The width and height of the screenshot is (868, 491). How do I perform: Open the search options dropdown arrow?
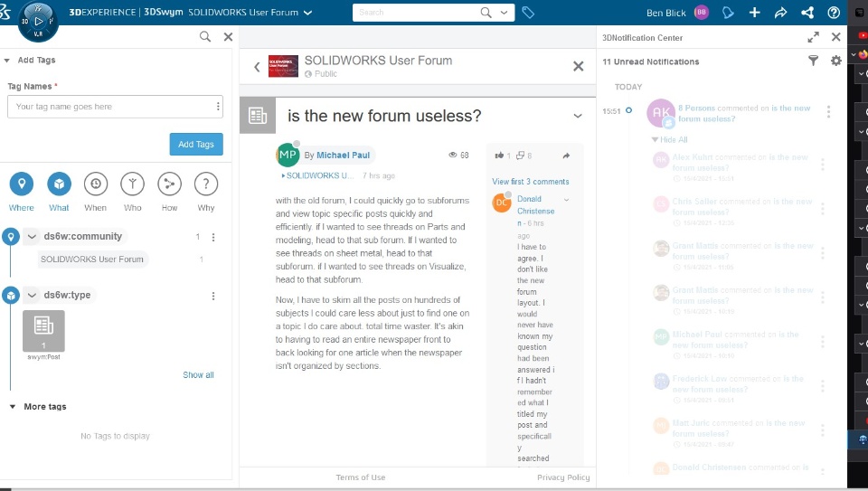(x=504, y=12)
